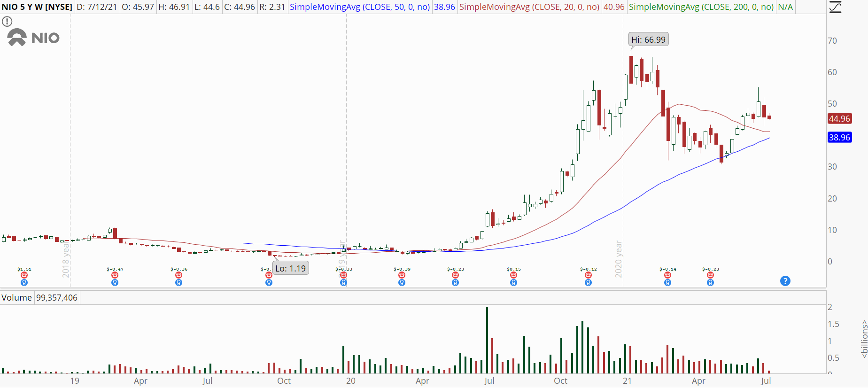
Task: Click red earnings phone icon left of Lo: 1.19 bubble
Action: click(x=269, y=275)
